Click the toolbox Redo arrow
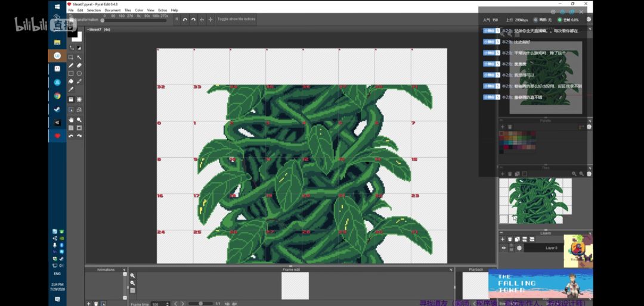Image resolution: width=644 pixels, height=306 pixels. [x=79, y=136]
